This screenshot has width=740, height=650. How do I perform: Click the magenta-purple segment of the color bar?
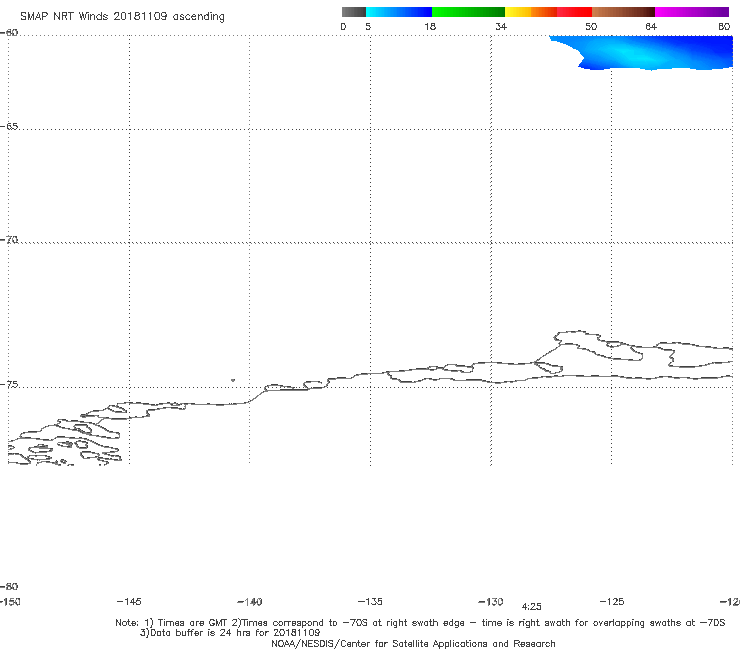[692, 12]
